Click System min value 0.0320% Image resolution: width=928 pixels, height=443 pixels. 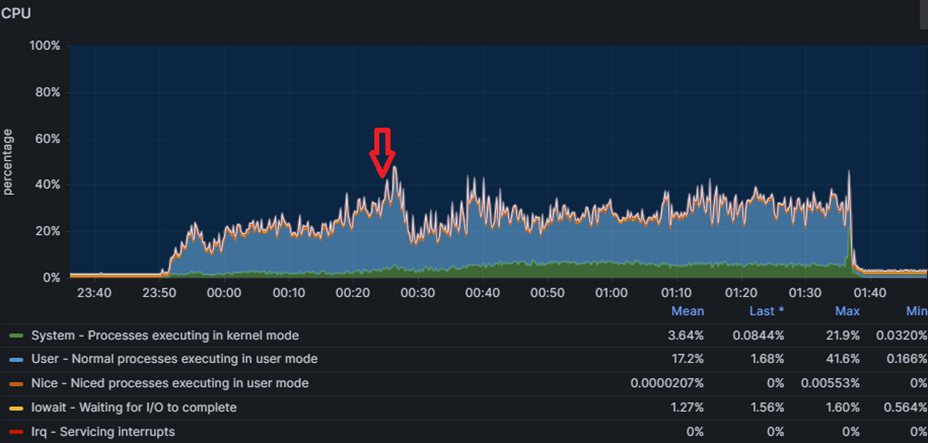pos(901,335)
